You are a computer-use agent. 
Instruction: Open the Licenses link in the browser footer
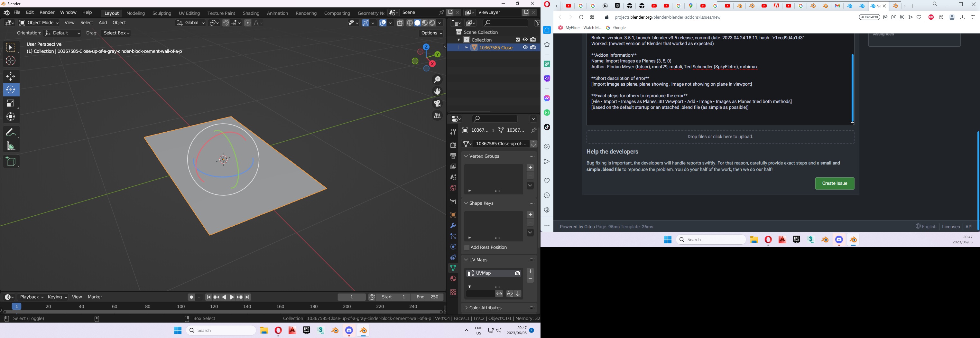[x=951, y=227]
